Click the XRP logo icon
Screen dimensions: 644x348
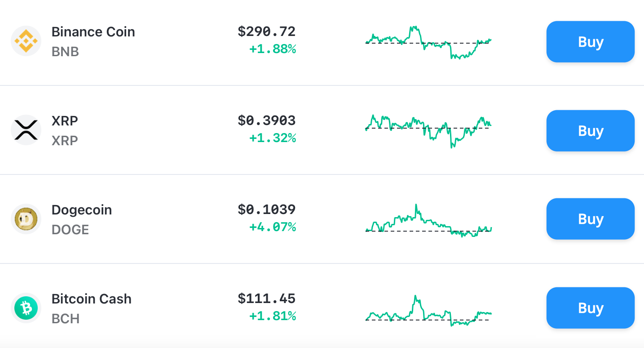click(x=26, y=129)
